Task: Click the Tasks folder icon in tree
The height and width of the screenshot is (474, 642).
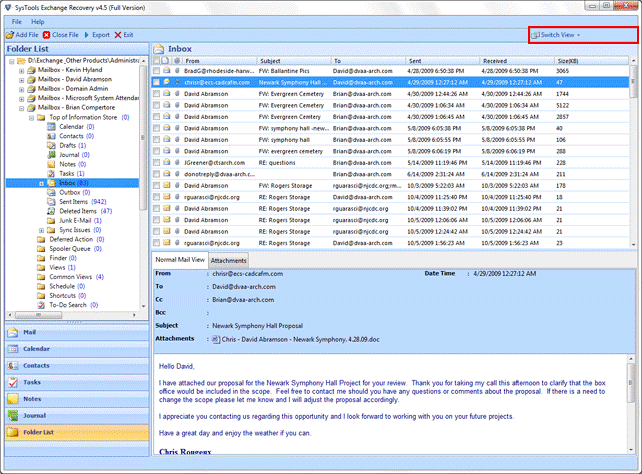Action: coord(51,174)
